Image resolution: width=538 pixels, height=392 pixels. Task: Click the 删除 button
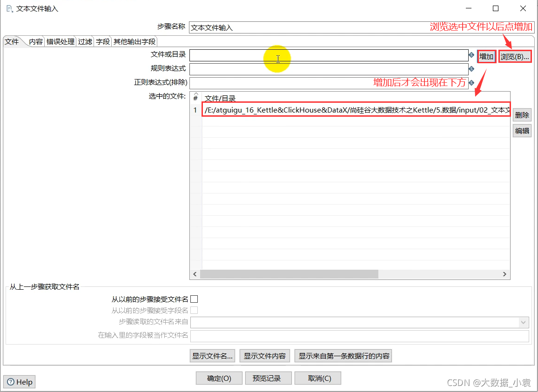pyautogui.click(x=522, y=115)
